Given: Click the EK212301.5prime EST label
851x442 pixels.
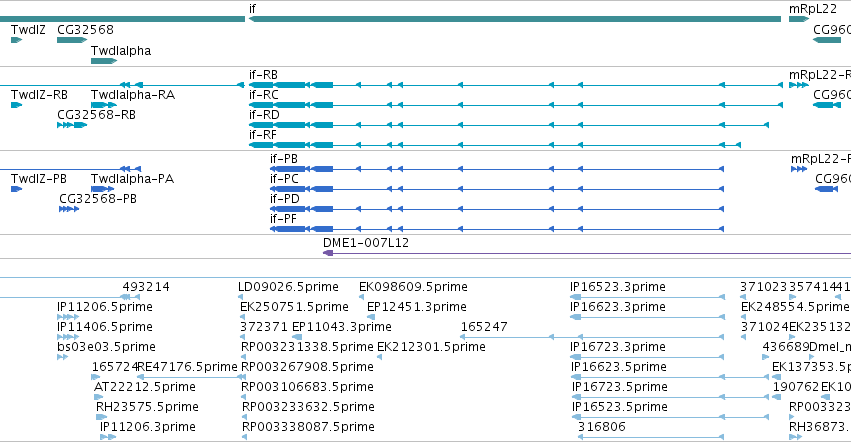Looking at the screenshot, I should click(431, 347).
